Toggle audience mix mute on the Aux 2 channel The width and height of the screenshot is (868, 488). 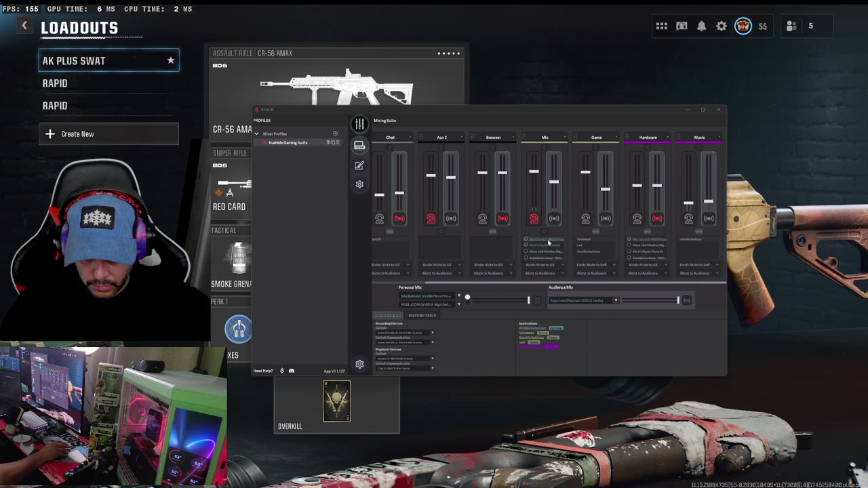coord(451,218)
